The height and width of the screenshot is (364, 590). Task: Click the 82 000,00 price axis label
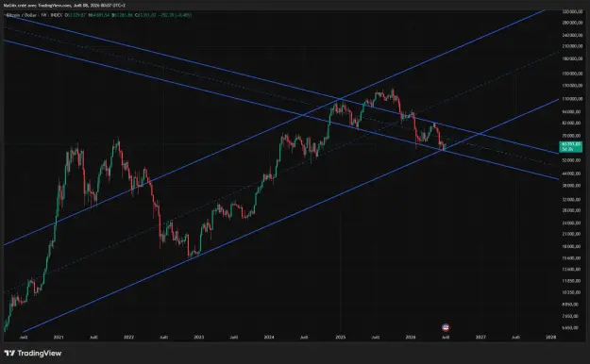click(572, 123)
